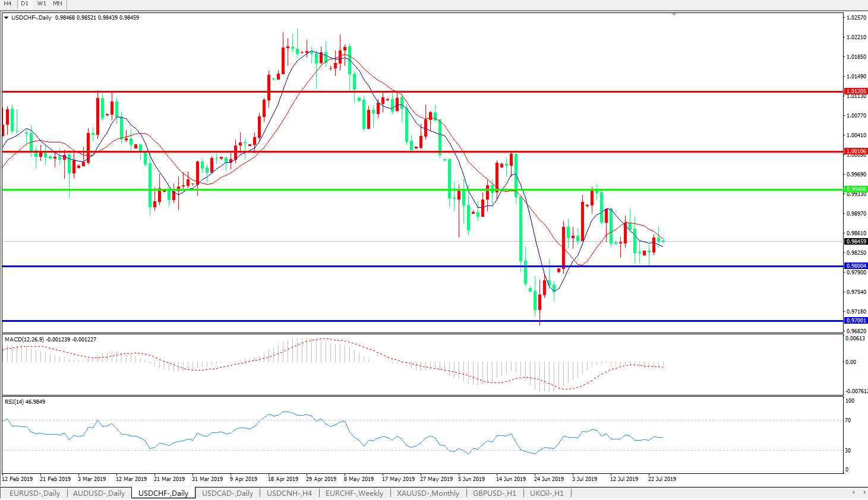Switch to the MN timeframe
Screen dimensions: 868x500
[58, 4]
